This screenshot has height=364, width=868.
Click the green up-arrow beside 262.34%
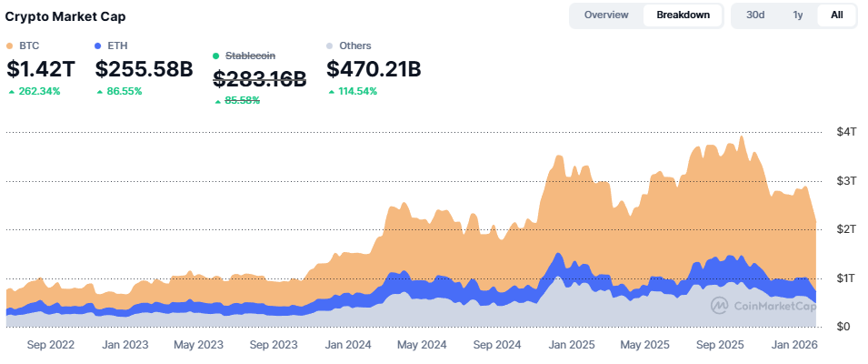(11, 92)
